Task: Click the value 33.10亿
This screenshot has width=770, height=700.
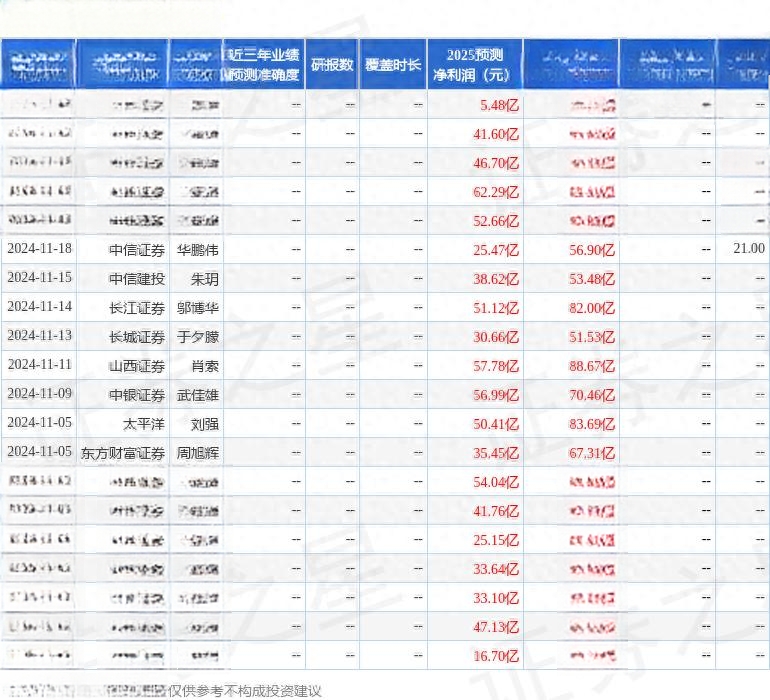Action: point(496,598)
